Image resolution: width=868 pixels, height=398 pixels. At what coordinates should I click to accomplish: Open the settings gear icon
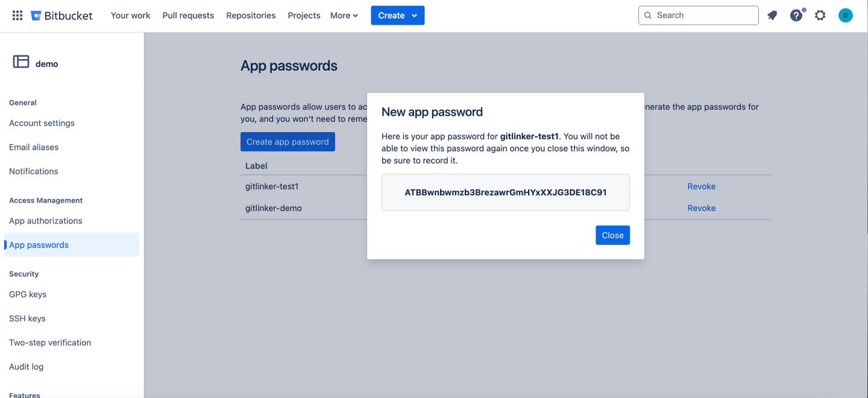pyautogui.click(x=820, y=16)
